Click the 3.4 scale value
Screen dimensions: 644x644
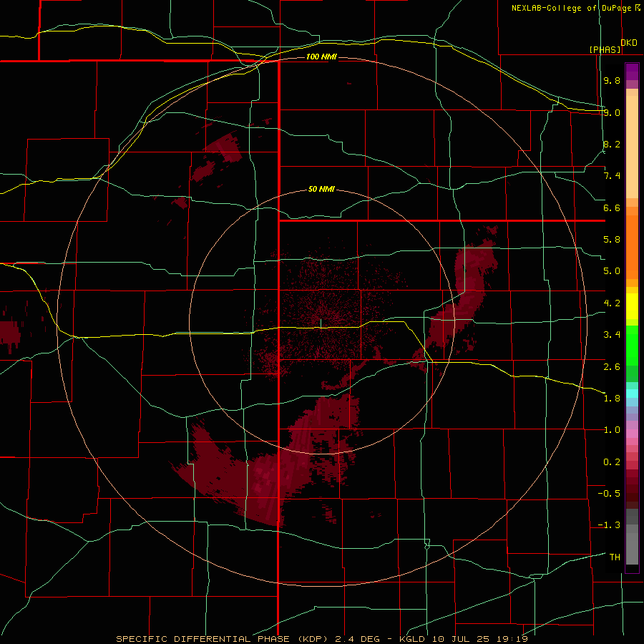(x=612, y=335)
